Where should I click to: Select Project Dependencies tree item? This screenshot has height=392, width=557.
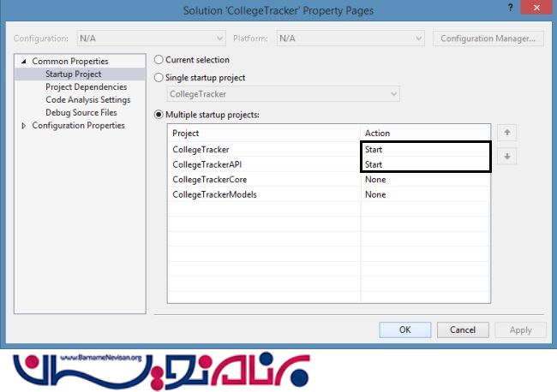[86, 87]
